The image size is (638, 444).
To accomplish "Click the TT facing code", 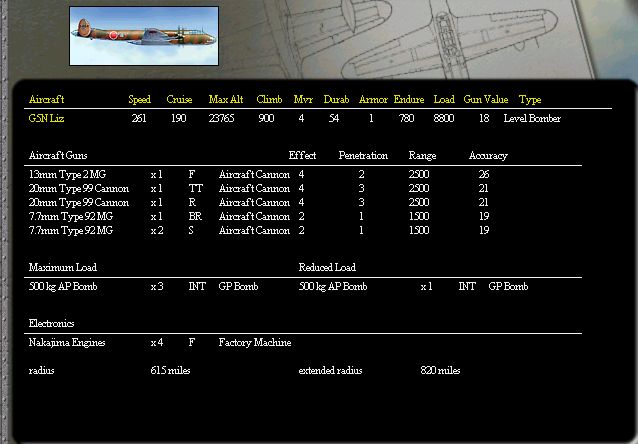I will [x=196, y=188].
